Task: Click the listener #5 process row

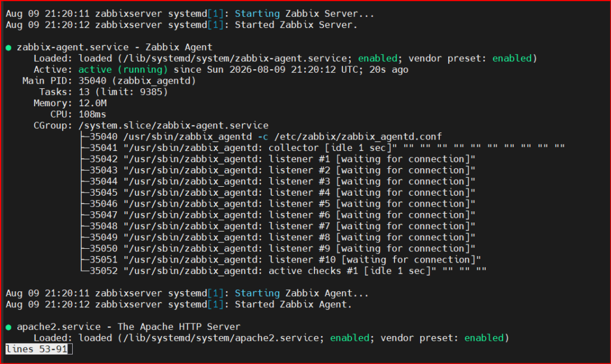Action: (x=278, y=204)
